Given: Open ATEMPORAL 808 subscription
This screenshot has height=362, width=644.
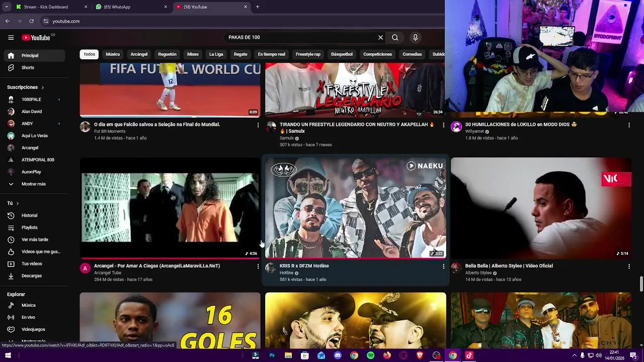Looking at the screenshot, I should tap(35, 160).
